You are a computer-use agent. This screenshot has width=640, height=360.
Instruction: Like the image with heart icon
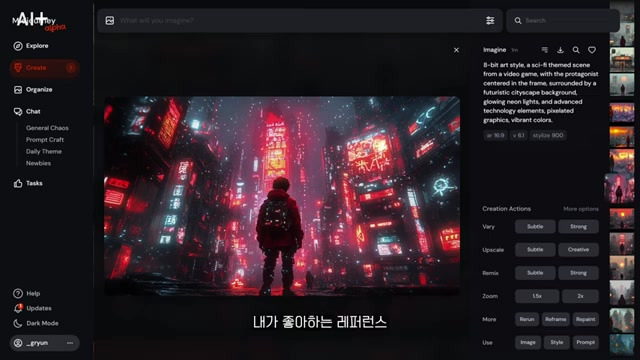592,50
